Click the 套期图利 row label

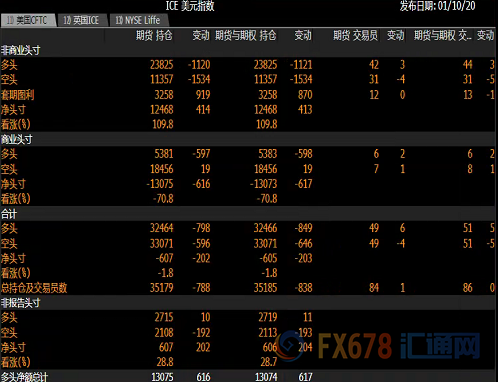click(x=17, y=95)
